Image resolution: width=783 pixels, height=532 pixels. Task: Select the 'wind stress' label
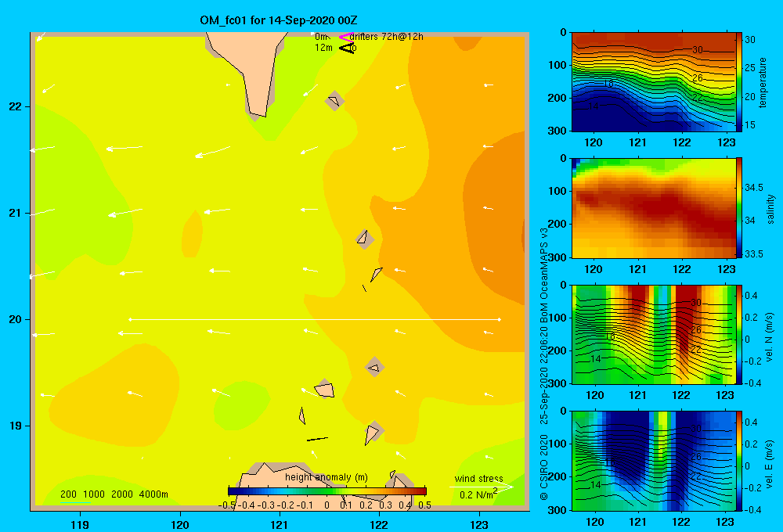point(478,478)
